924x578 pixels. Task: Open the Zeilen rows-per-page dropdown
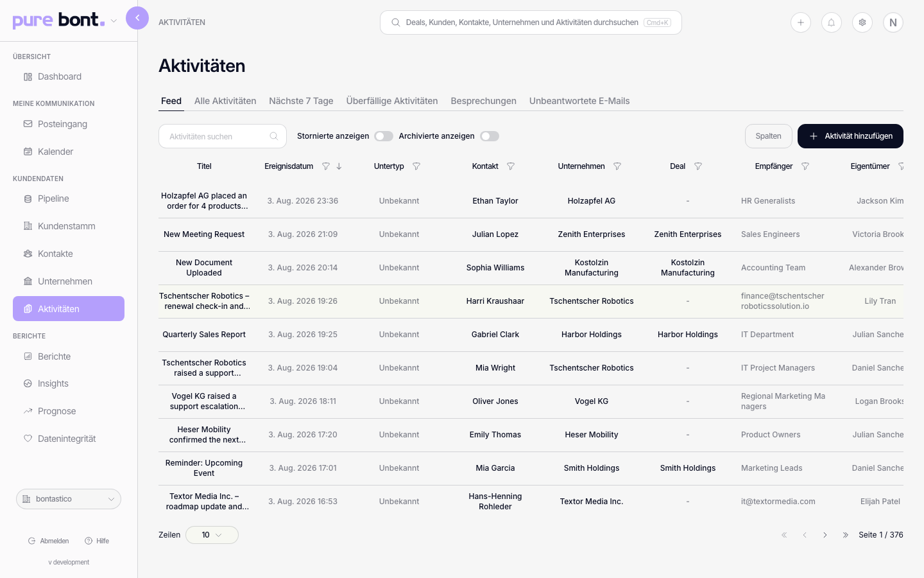[212, 535]
